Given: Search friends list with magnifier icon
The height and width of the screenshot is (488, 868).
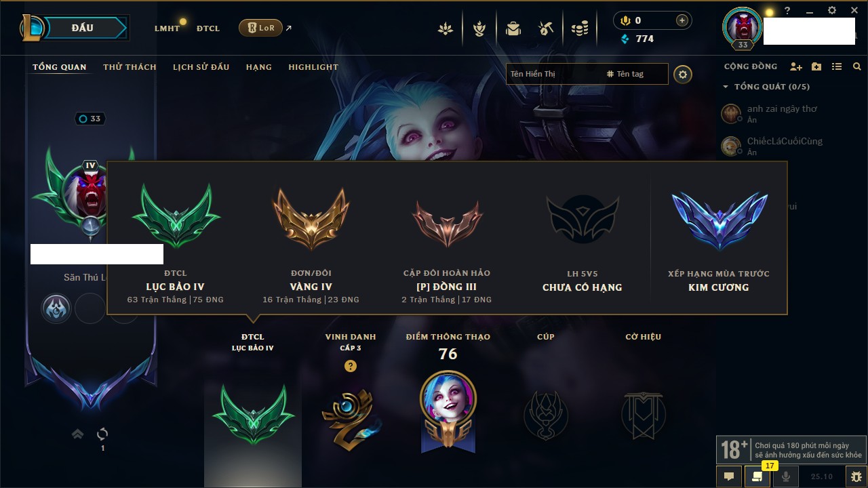Looking at the screenshot, I should [857, 66].
